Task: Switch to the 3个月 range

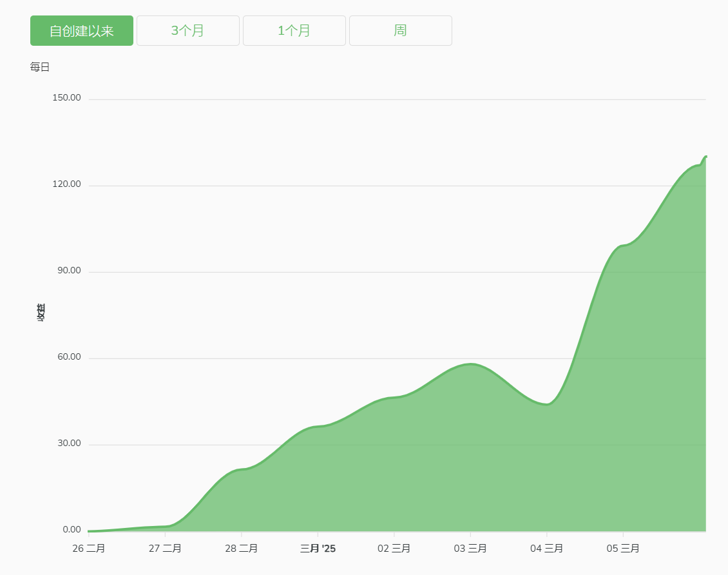Action: [x=188, y=31]
